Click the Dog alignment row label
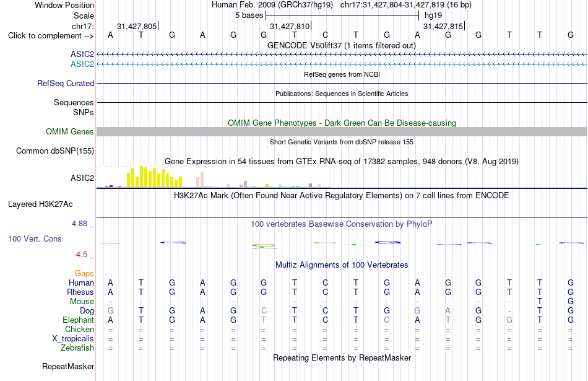588x381 pixels. point(87,311)
